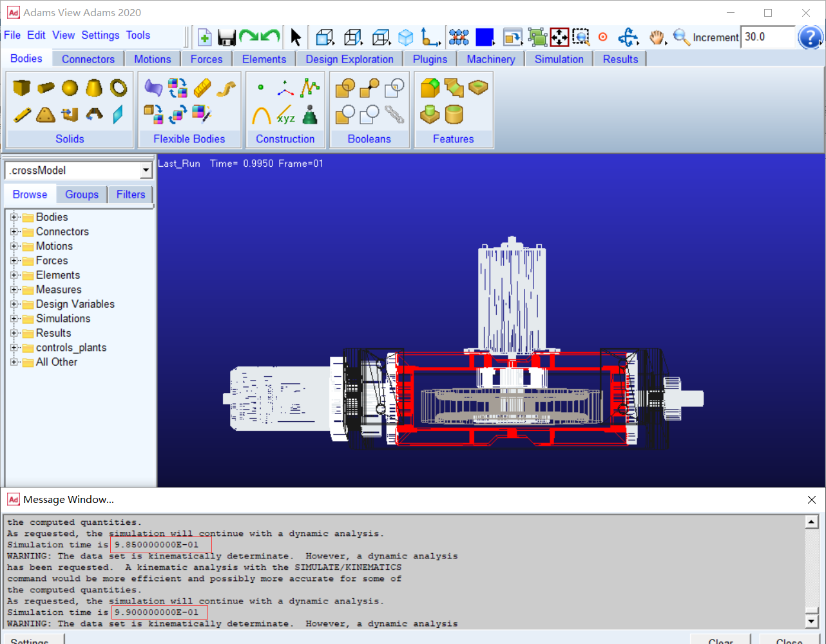The width and height of the screenshot is (826, 644).
Task: Click the Save floppy disk icon
Action: tap(227, 37)
